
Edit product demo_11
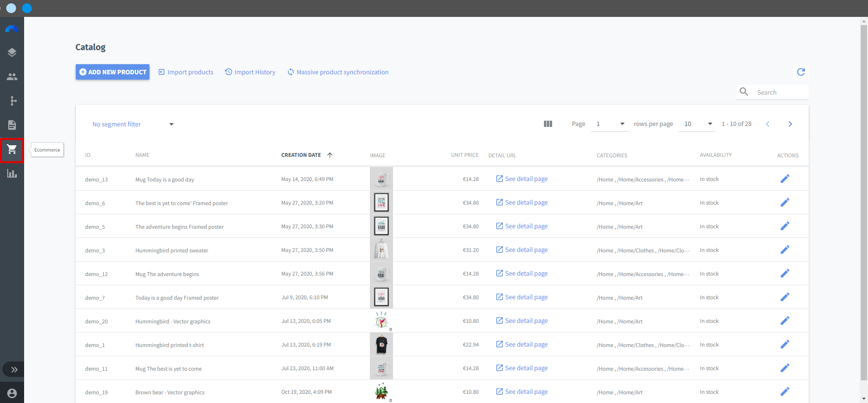(x=785, y=368)
